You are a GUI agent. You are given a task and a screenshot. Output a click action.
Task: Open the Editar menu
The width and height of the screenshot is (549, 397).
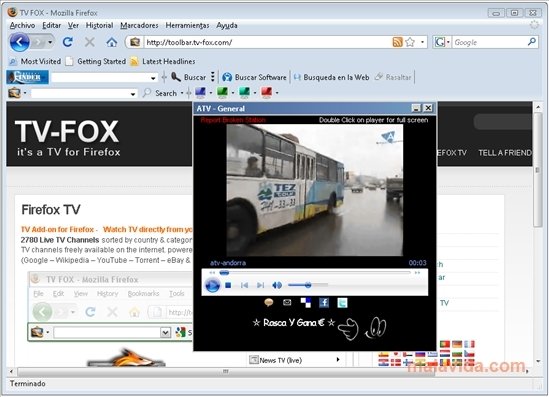coord(51,26)
